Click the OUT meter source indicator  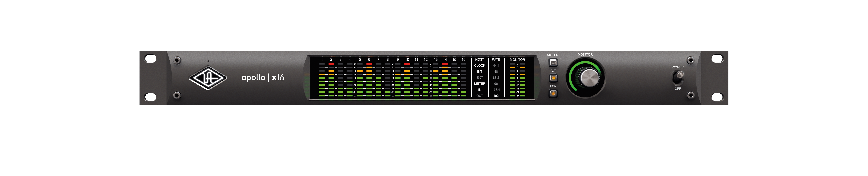[479, 96]
